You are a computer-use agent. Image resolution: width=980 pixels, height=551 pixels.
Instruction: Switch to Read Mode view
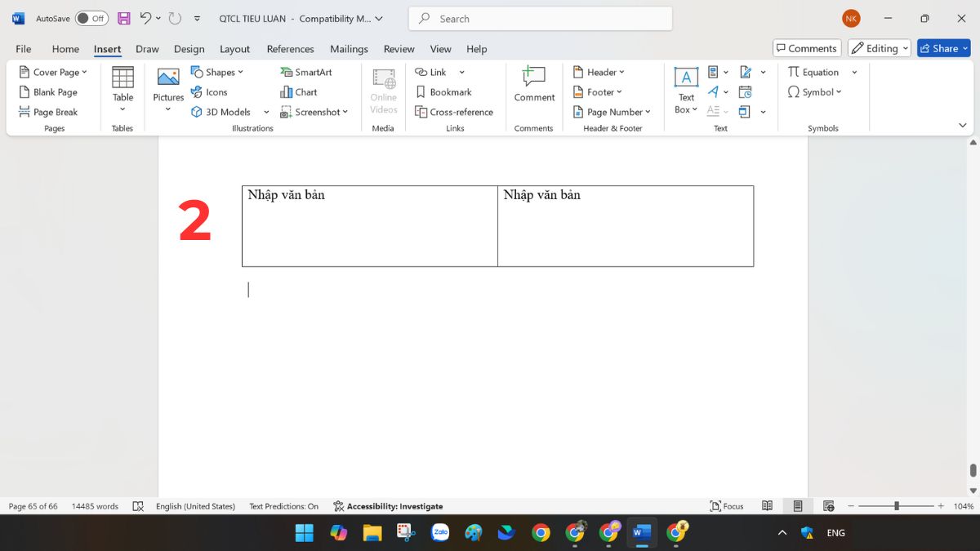click(x=767, y=506)
